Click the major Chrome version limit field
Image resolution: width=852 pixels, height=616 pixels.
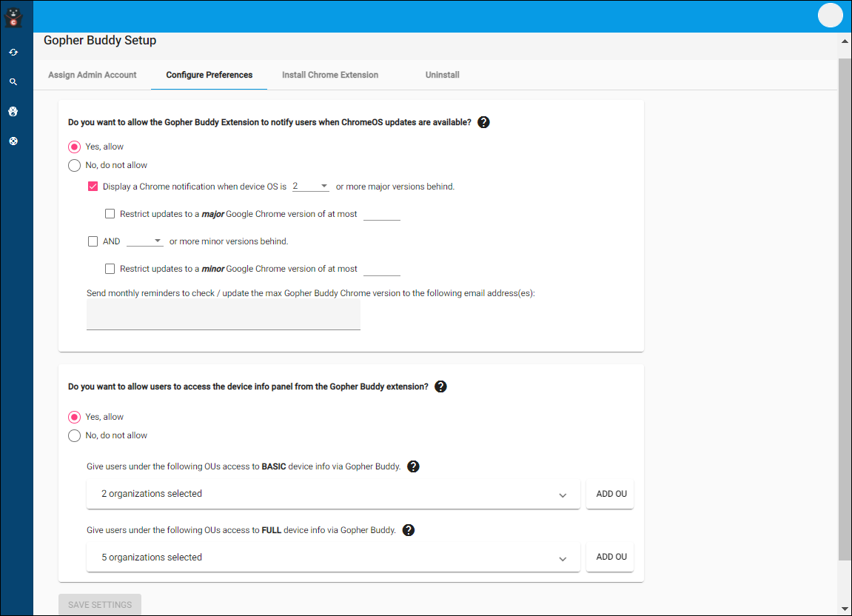point(382,214)
